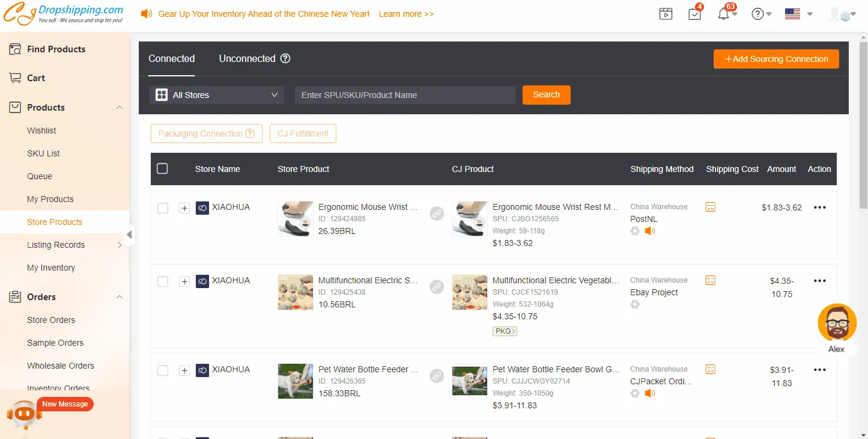Open Alex chat assistant avatar

837,323
